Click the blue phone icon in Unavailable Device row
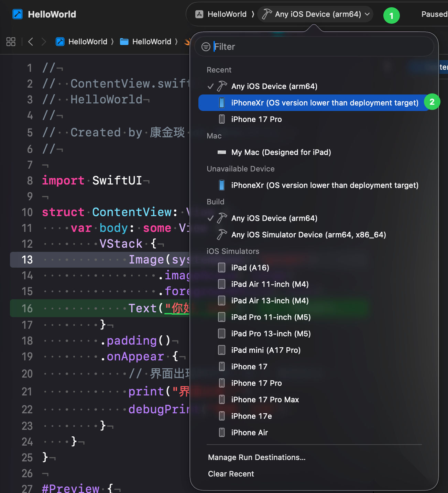Screen dimensions: 448x493 pyautogui.click(x=222, y=185)
